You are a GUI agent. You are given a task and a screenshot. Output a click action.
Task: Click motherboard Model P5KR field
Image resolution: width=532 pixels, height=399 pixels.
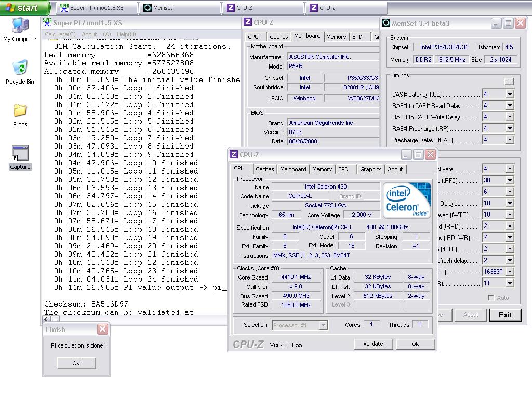[x=333, y=66]
